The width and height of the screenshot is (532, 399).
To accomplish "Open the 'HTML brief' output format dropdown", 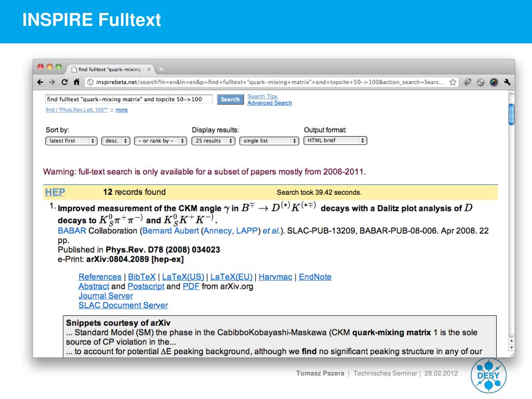I will tap(335, 140).
